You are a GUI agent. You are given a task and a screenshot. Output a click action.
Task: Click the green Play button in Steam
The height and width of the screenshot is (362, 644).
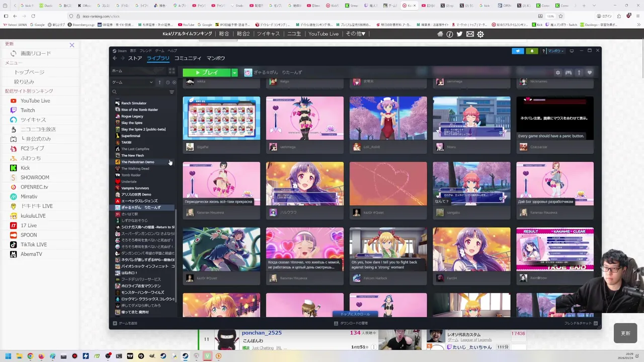pos(207,72)
